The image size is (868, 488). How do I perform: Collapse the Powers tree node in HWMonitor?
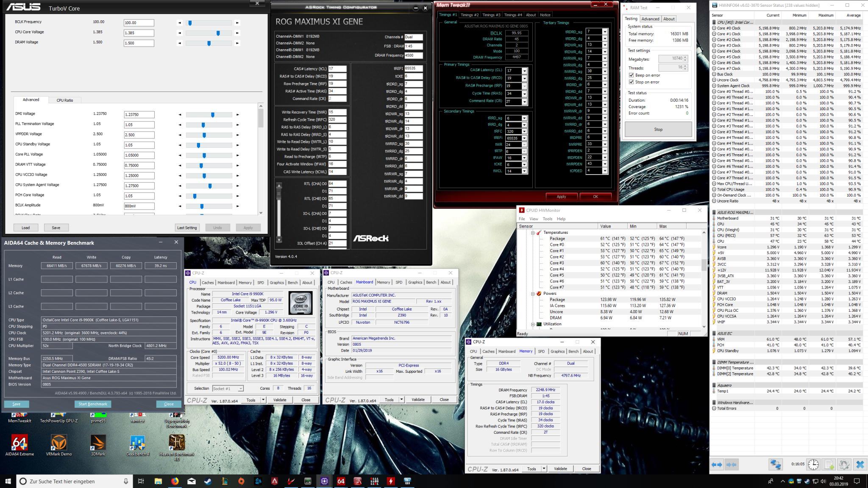533,294
